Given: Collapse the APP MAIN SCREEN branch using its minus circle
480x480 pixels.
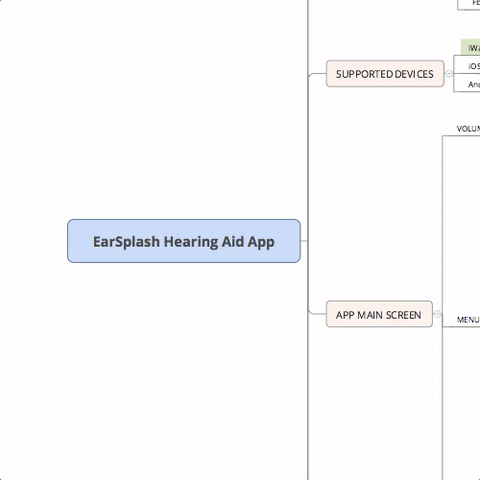Looking at the screenshot, I should tap(438, 314).
